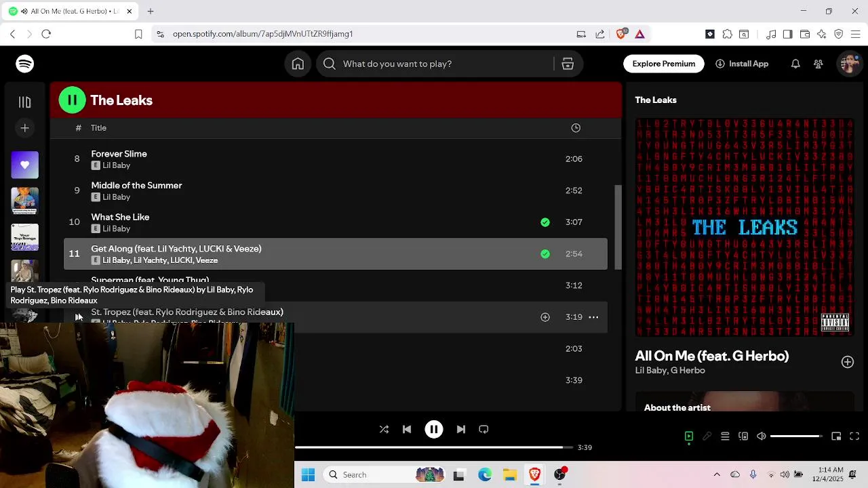
Task: Open Connect to a device icon
Action: tap(743, 436)
